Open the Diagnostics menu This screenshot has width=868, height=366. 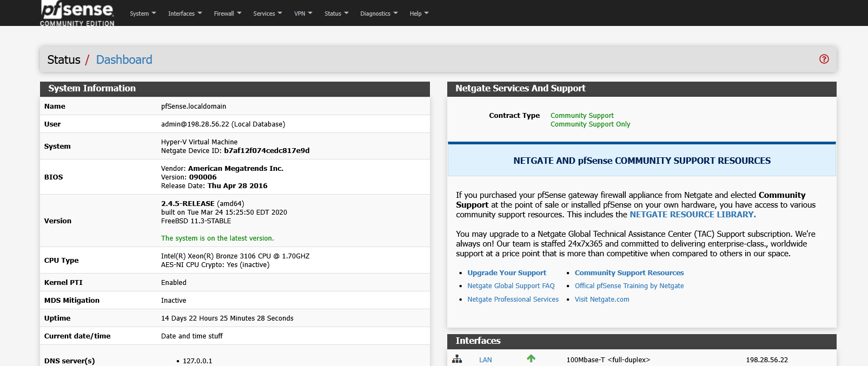379,14
